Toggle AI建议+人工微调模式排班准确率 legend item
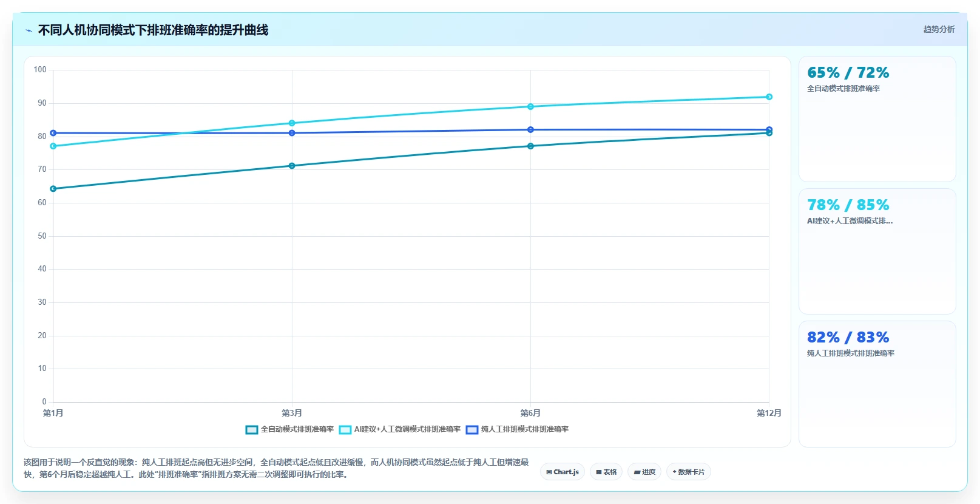 point(400,429)
